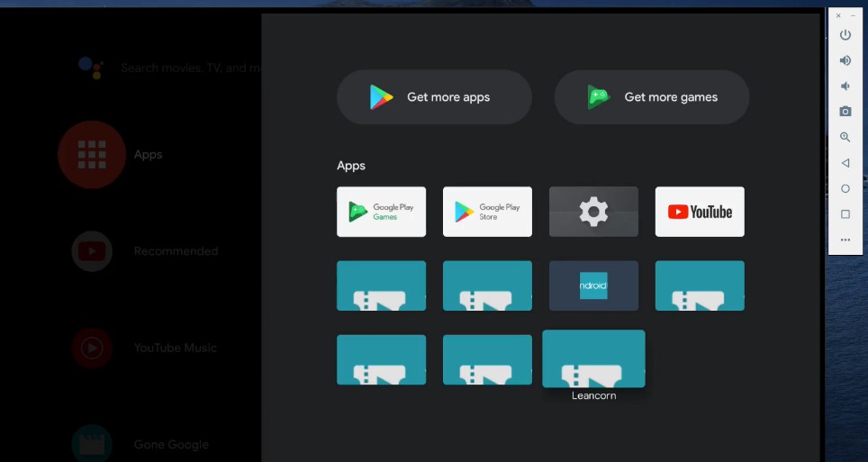Click the Search movies, TV field
Viewport: 868px width, 462px height.
(x=190, y=68)
